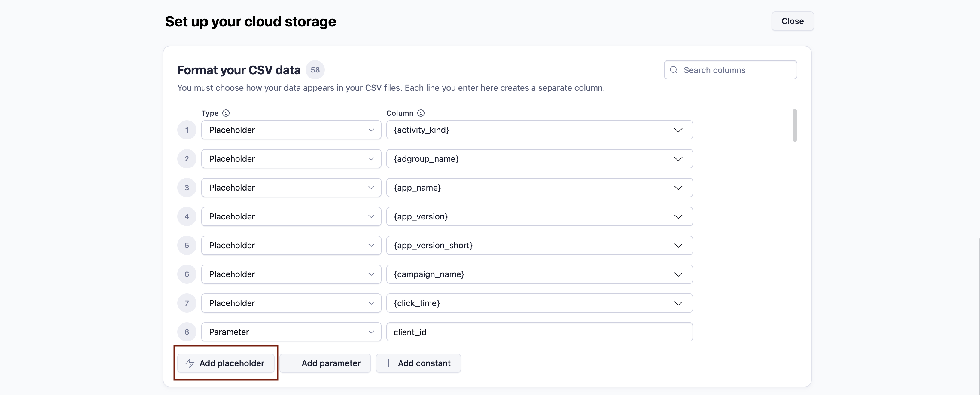980x395 pixels.
Task: Open the Type dropdown on the Parameter row
Action: click(291, 332)
